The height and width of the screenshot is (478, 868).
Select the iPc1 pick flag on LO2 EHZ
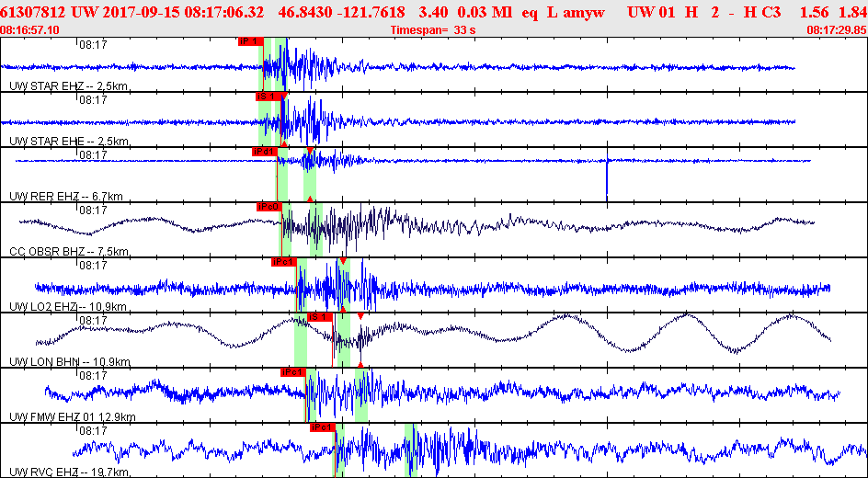283,262
